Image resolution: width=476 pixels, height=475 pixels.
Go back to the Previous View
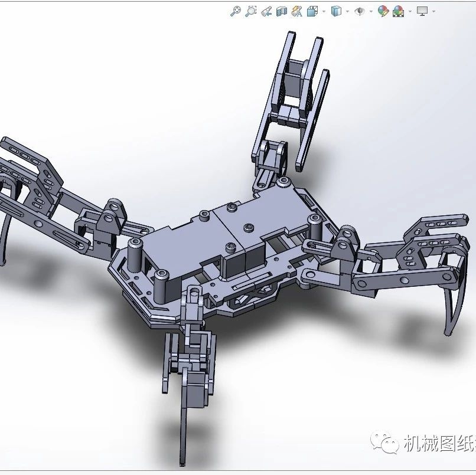pos(266,11)
